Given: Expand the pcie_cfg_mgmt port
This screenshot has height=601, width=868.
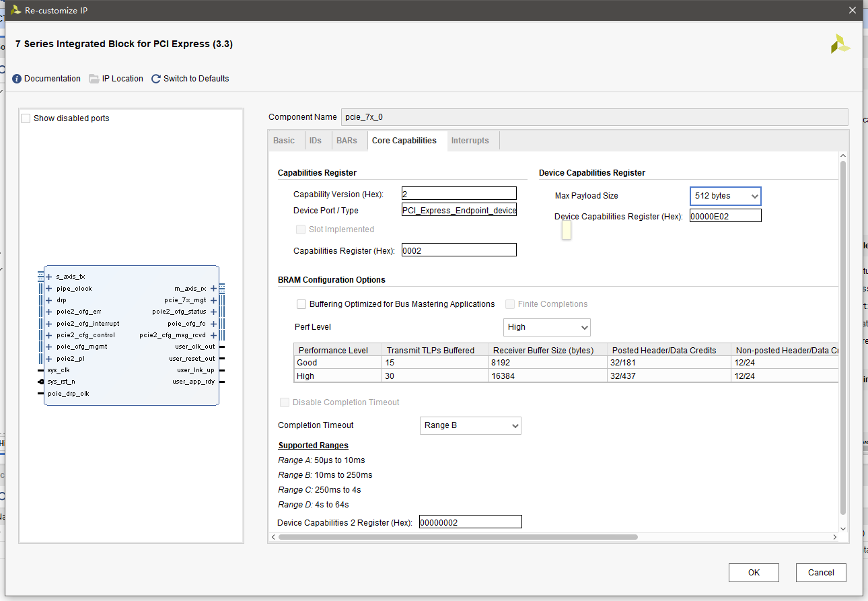Looking at the screenshot, I should [x=48, y=347].
